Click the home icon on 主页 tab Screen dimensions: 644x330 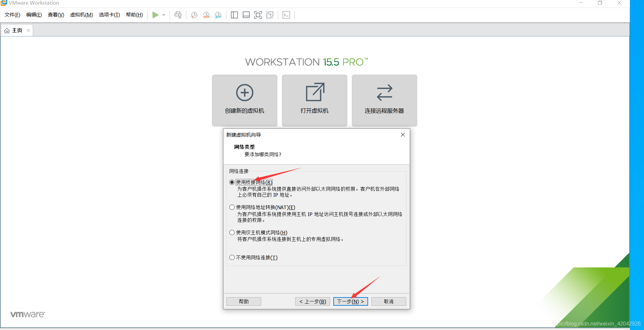point(7,31)
